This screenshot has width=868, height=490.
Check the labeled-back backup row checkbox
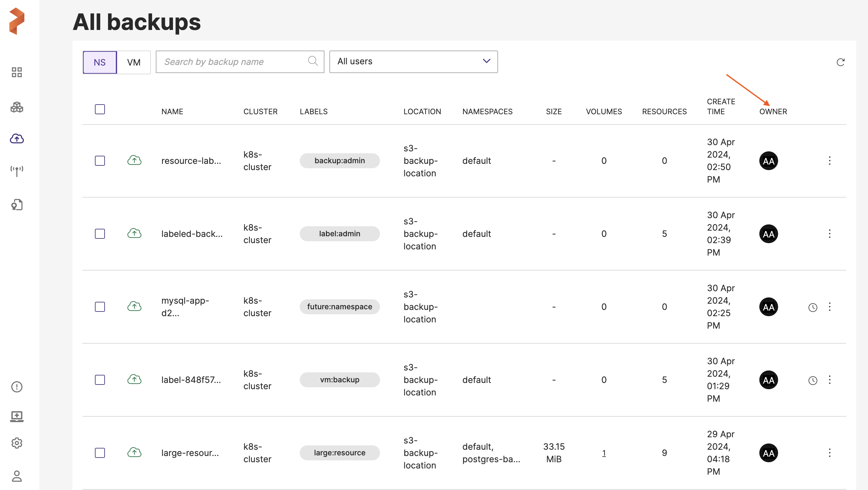coord(100,234)
